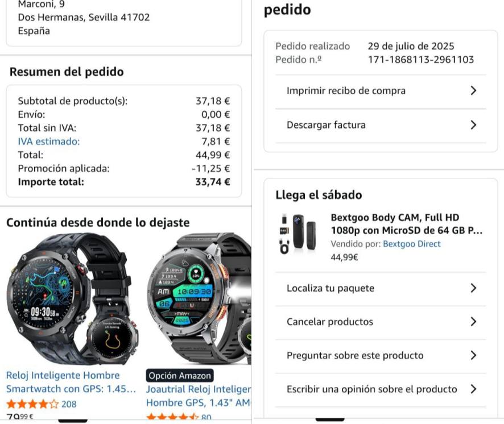Viewport: 504px width, 424px height.
Task: Open the Bextgoo Body CAM product thumbnail
Action: [x=298, y=234]
